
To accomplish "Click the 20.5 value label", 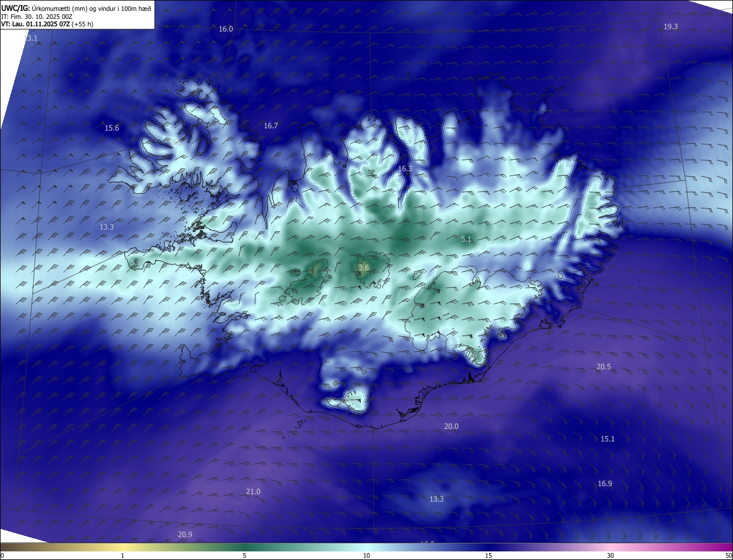I will (604, 367).
